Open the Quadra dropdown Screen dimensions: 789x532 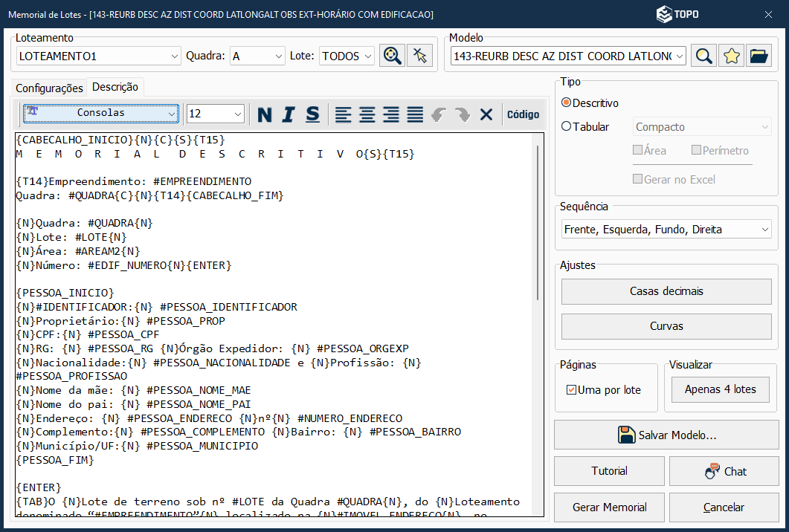click(x=257, y=56)
